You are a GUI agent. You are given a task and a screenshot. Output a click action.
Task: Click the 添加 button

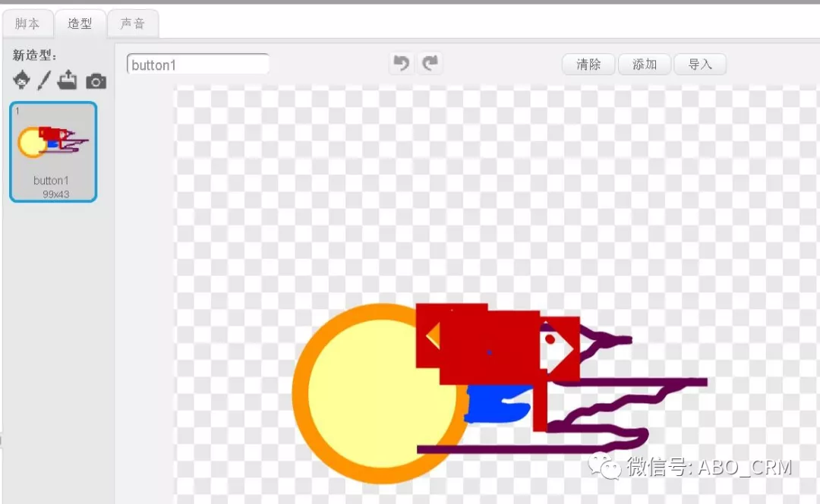pos(645,65)
